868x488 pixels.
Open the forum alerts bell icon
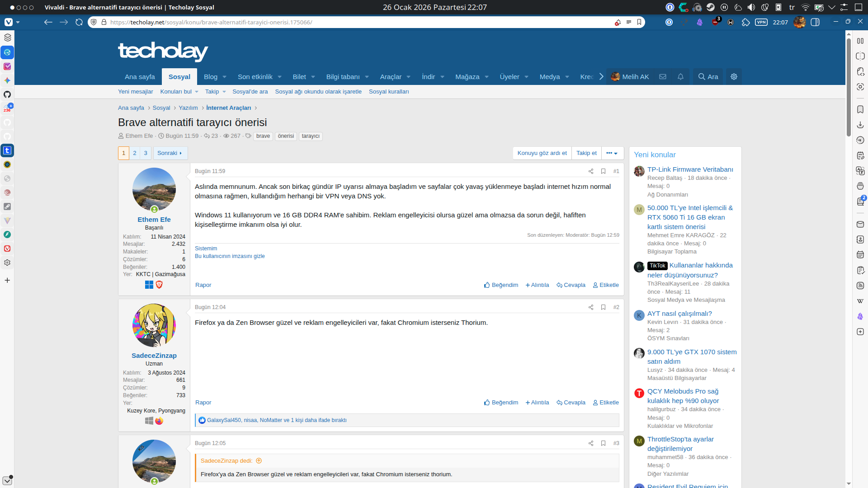coord(680,77)
